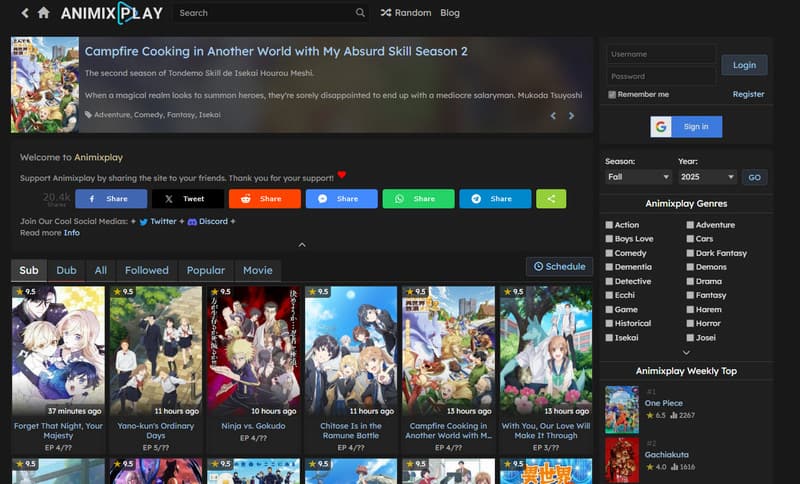Share via Messenger button

click(x=341, y=199)
